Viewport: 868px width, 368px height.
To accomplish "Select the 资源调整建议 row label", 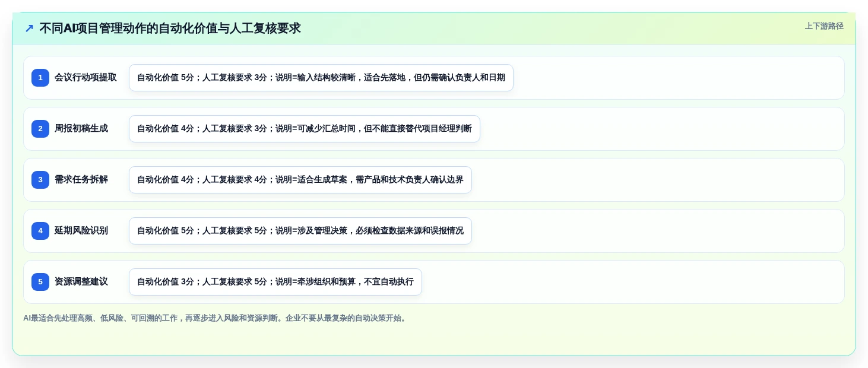I will (81, 282).
